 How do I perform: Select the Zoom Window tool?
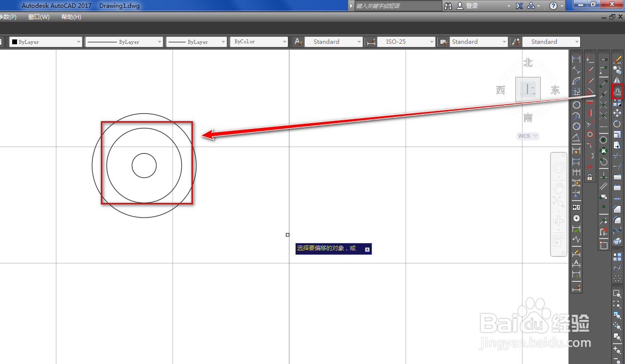(617, 293)
